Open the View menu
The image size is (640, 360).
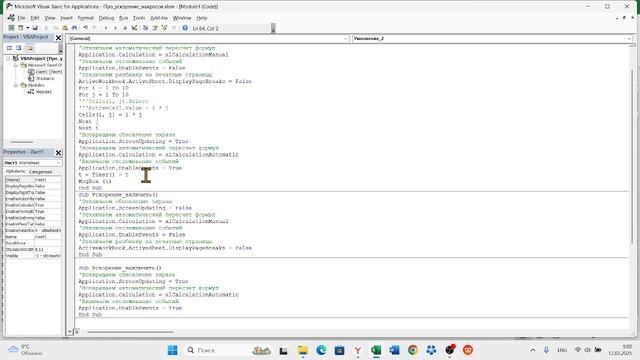pyautogui.click(x=50, y=18)
